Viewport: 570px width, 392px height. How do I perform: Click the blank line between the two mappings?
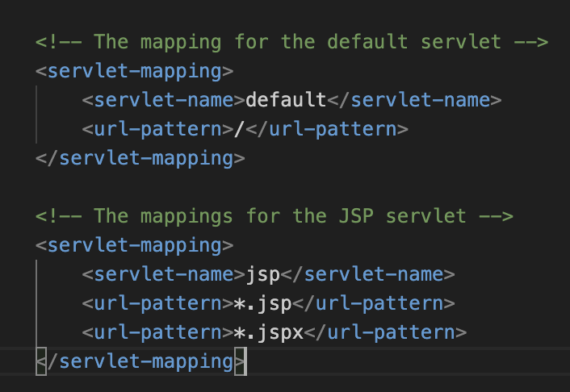tap(242, 187)
